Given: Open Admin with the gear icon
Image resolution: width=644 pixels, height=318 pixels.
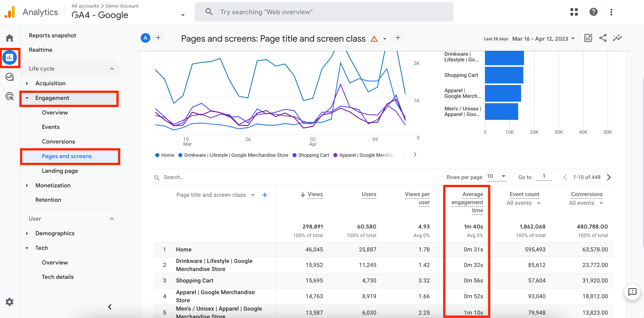Looking at the screenshot, I should [9, 302].
